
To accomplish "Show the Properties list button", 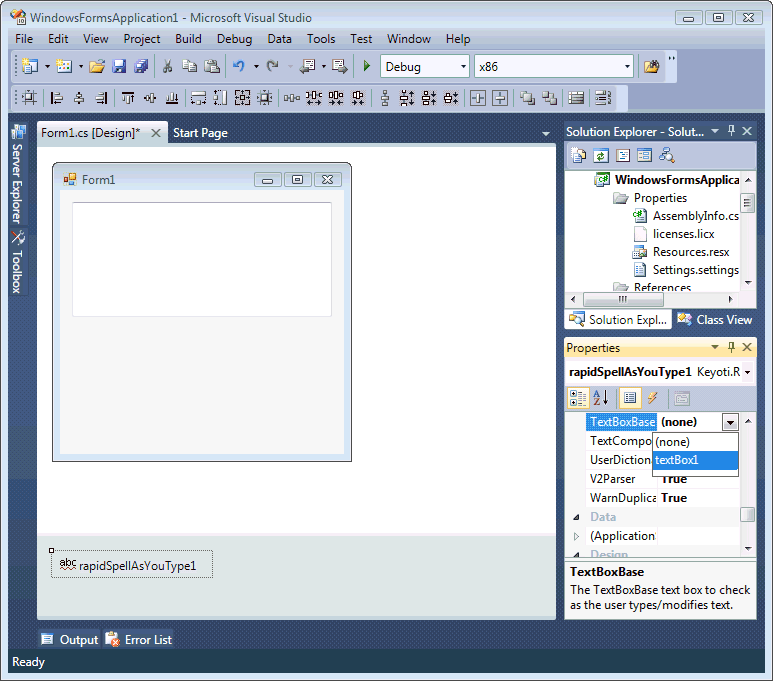I will pos(630,397).
